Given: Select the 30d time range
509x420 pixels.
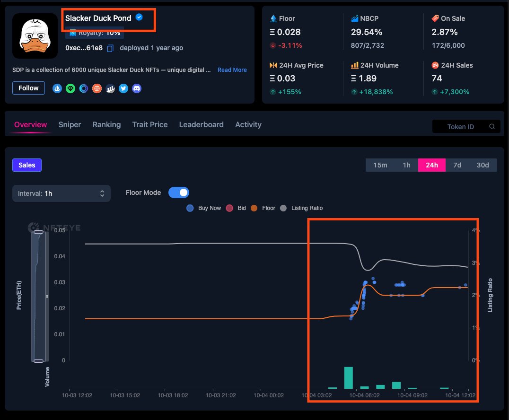Looking at the screenshot, I should (483, 165).
